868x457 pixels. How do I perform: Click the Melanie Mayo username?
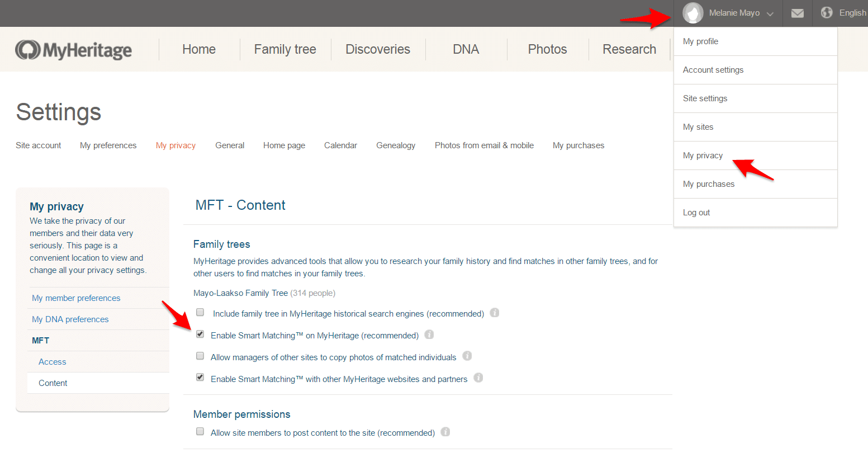tap(734, 13)
